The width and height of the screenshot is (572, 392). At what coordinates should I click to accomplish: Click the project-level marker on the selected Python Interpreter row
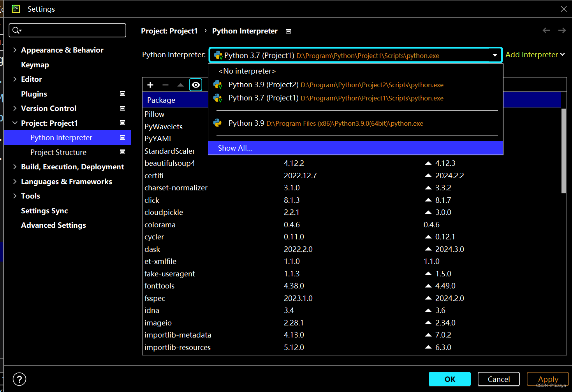pyautogui.click(x=123, y=137)
